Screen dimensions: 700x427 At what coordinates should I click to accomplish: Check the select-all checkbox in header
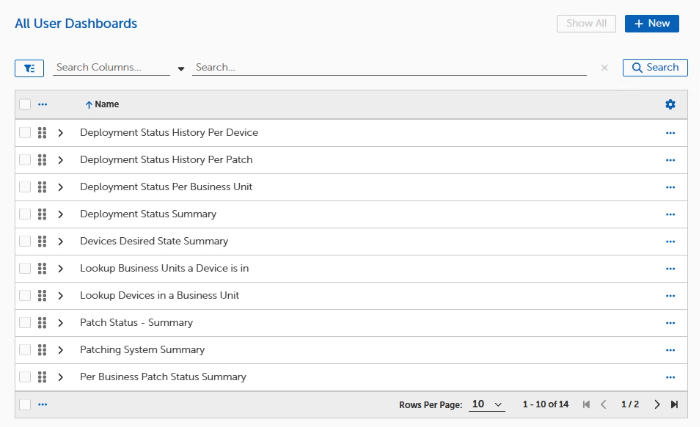click(x=25, y=104)
